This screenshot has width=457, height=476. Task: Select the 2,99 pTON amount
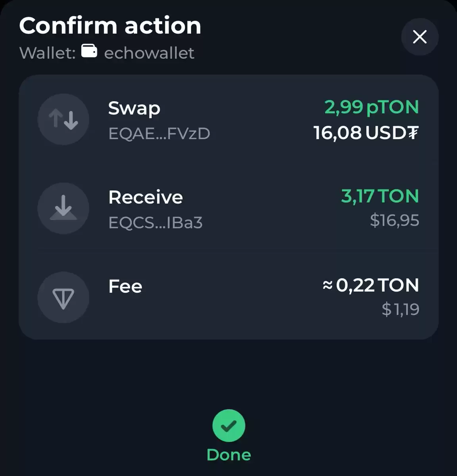[x=372, y=107]
